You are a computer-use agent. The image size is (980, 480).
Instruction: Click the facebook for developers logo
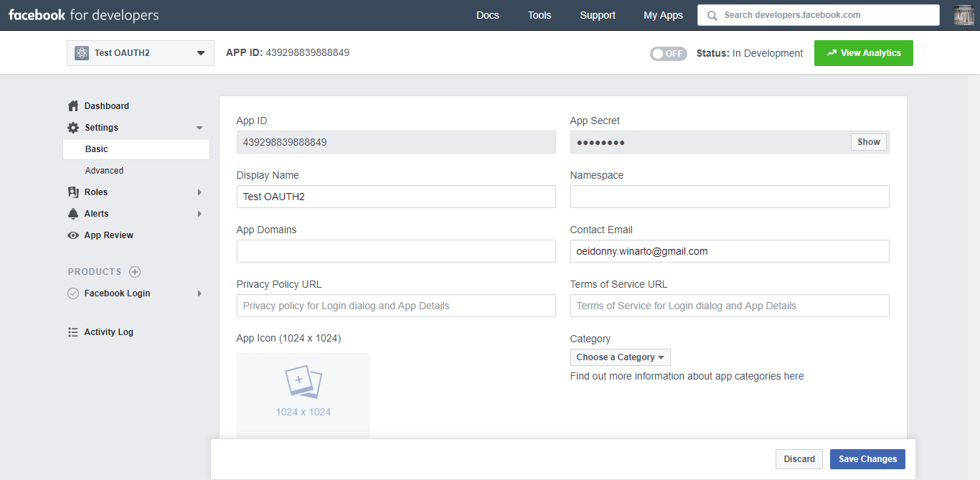pos(84,15)
